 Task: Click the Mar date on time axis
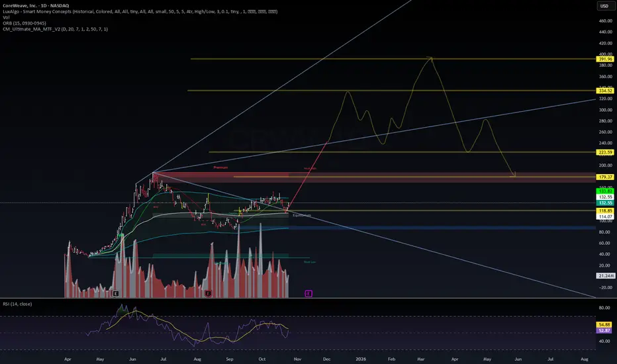point(420,359)
